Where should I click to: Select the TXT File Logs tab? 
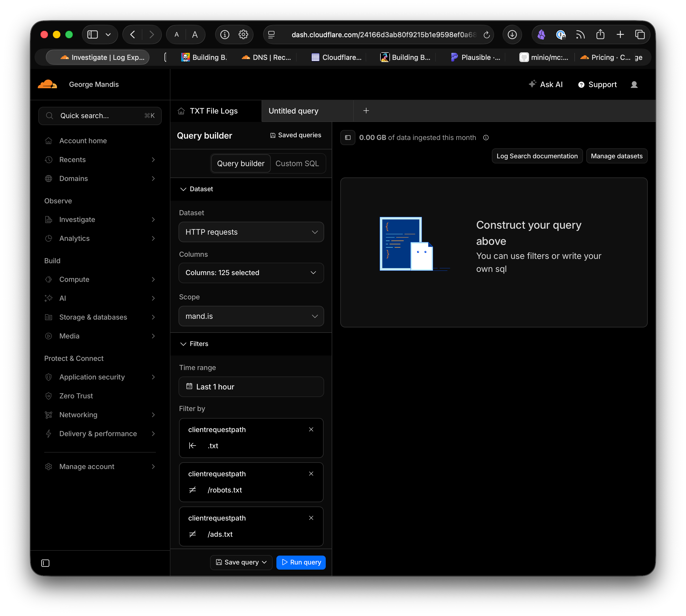(215, 111)
